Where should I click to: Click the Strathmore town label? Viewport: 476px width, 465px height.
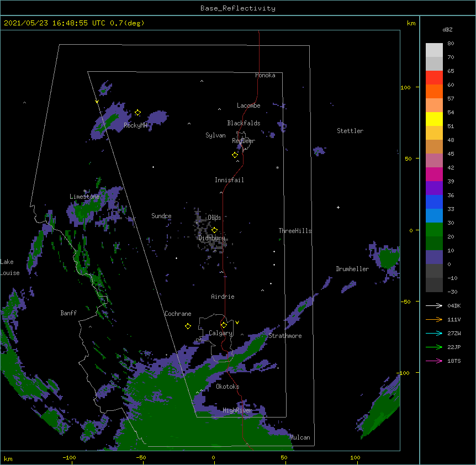pyautogui.click(x=285, y=336)
